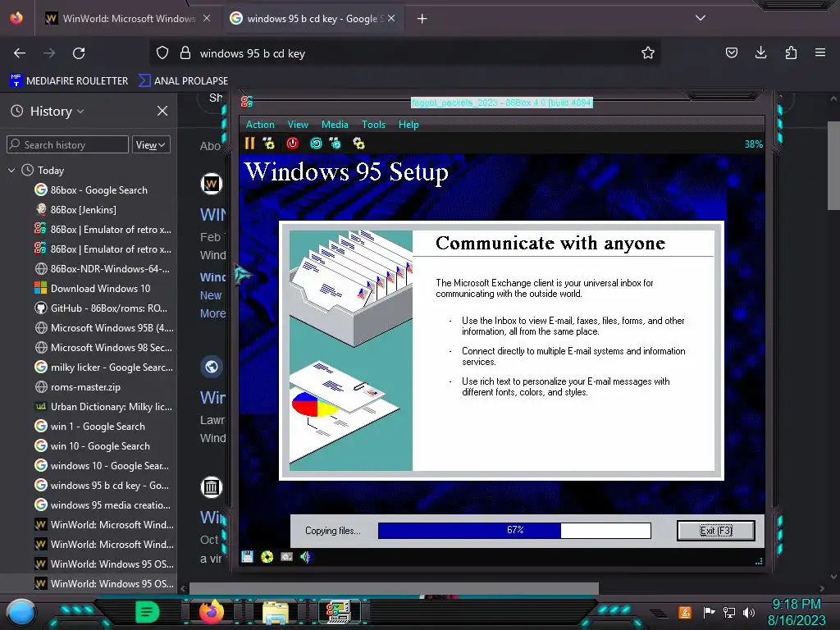Screen dimensions: 840x630
Task: Collapse the Today group in history
Action: point(11,171)
